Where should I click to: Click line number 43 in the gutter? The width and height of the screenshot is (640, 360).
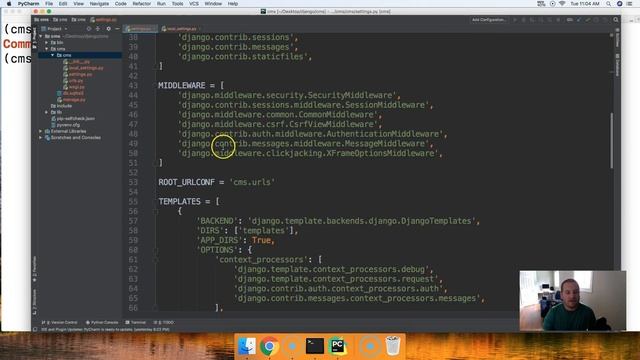(x=133, y=85)
